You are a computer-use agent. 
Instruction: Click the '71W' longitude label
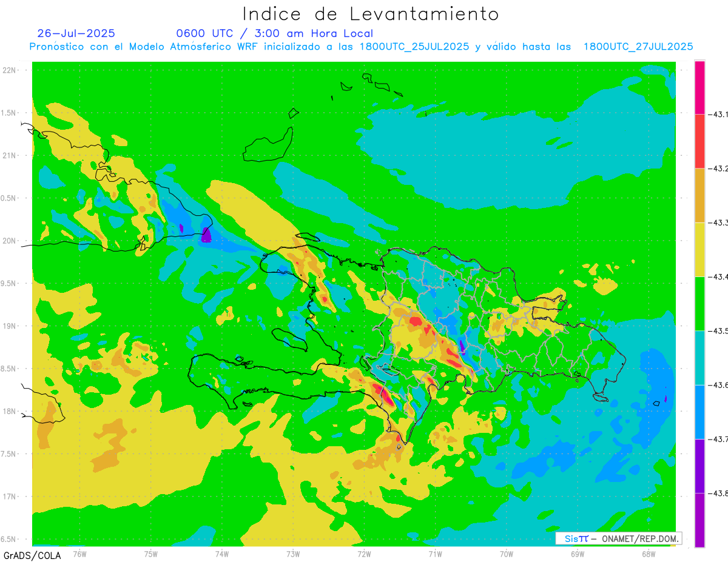point(435,554)
